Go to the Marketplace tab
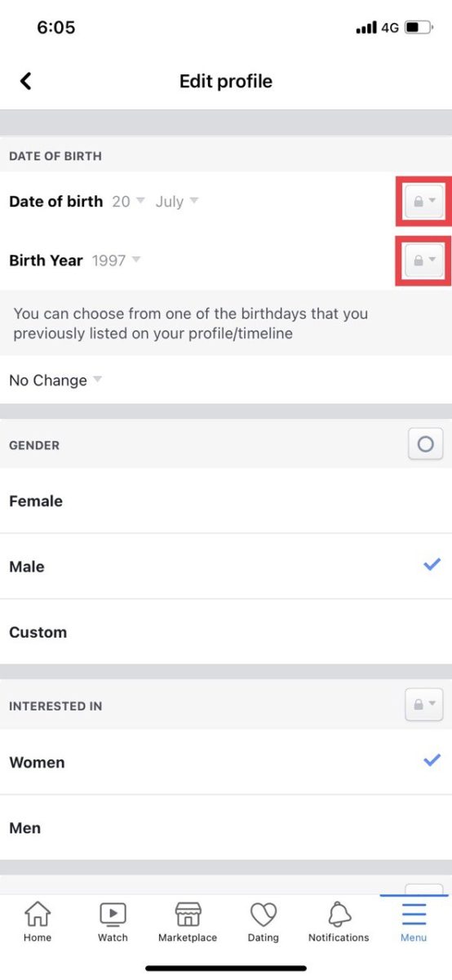The image size is (452, 980). (x=188, y=922)
